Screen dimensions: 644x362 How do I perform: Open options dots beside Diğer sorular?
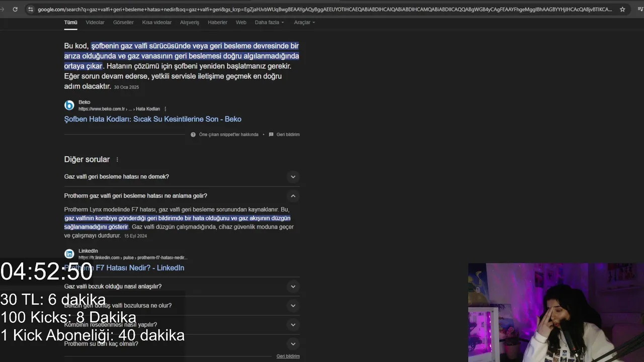pyautogui.click(x=117, y=159)
